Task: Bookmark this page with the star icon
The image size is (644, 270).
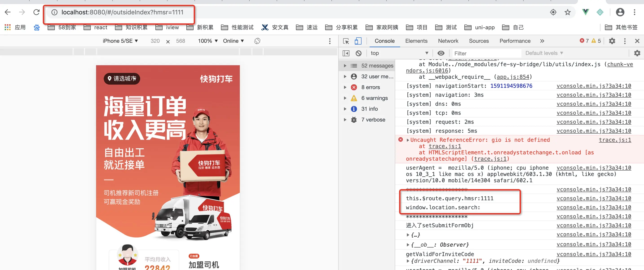Action: coord(567,12)
